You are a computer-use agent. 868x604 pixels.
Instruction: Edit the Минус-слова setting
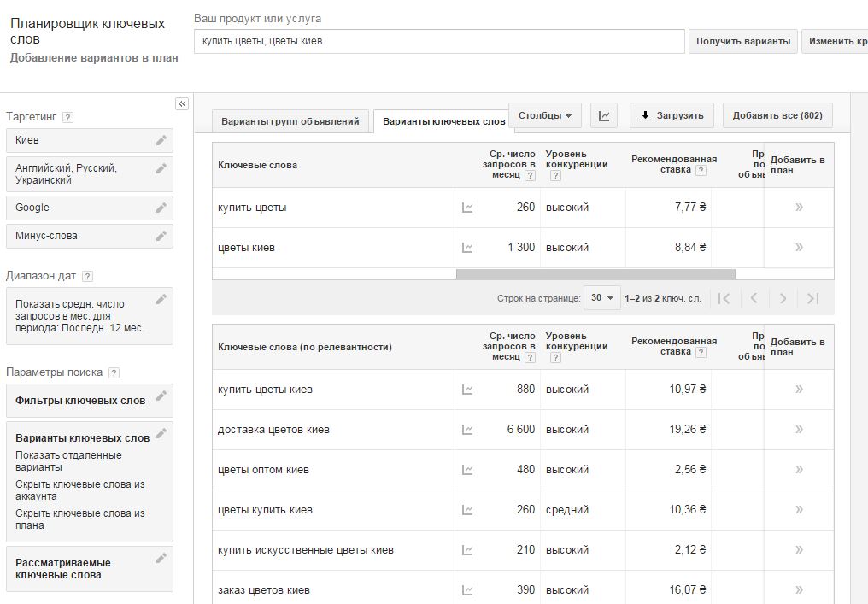click(x=161, y=236)
